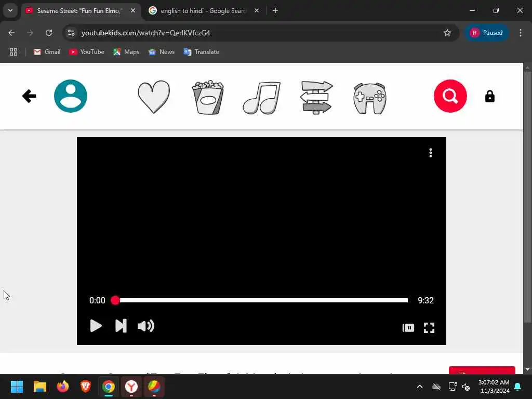Viewport: 532px width, 399px height.
Task: Click the address bar URL
Action: pyautogui.click(x=145, y=33)
